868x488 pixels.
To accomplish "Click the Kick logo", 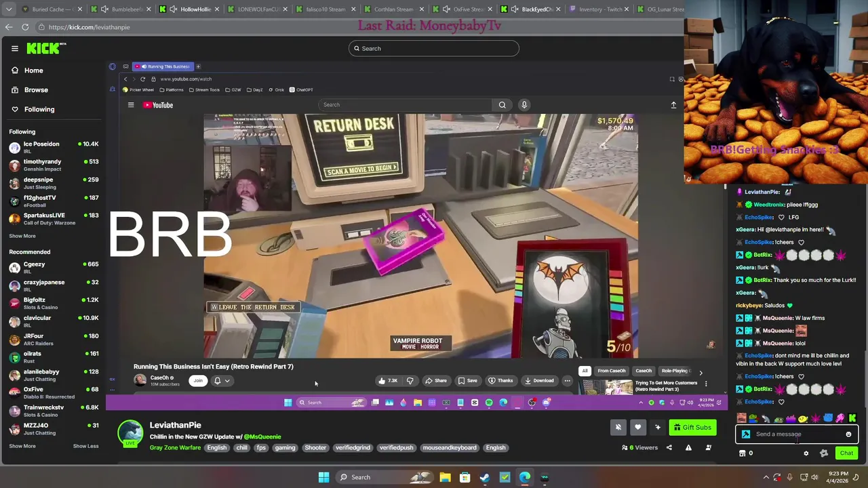I will (46, 48).
